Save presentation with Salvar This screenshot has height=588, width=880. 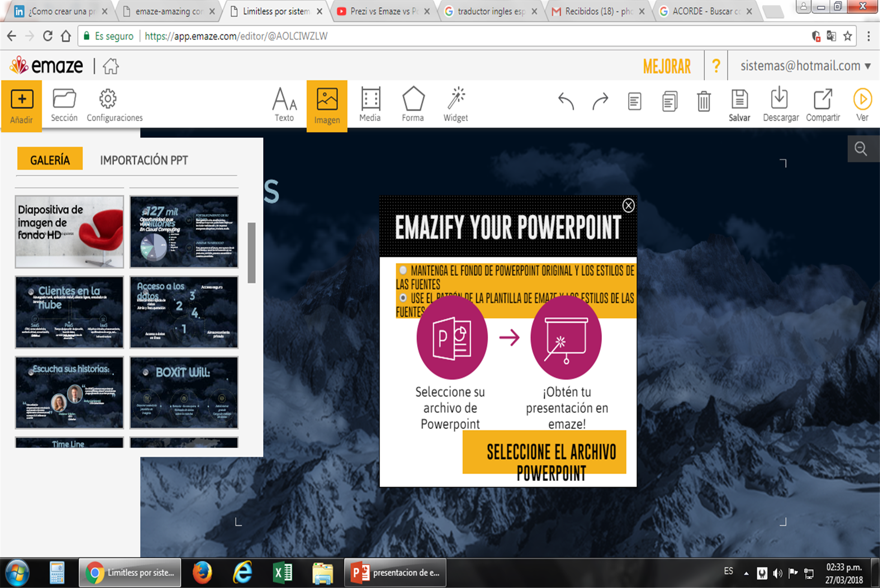pyautogui.click(x=739, y=105)
